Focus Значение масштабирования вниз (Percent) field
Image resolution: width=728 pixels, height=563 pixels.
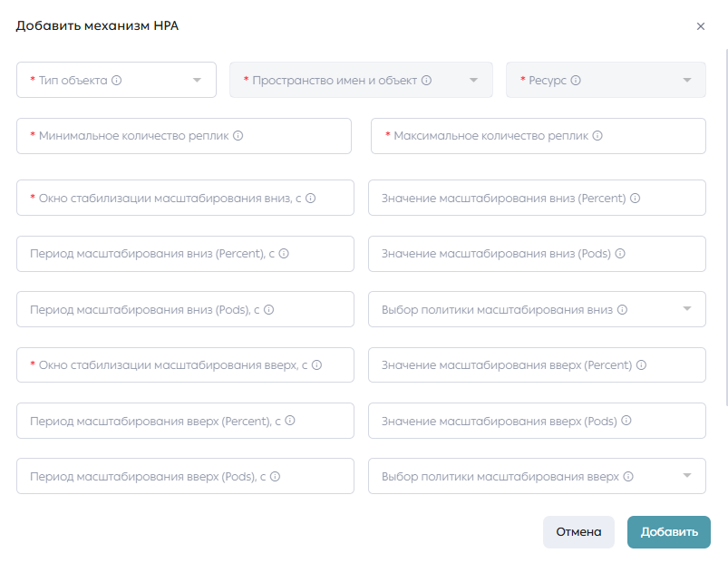pos(537,198)
